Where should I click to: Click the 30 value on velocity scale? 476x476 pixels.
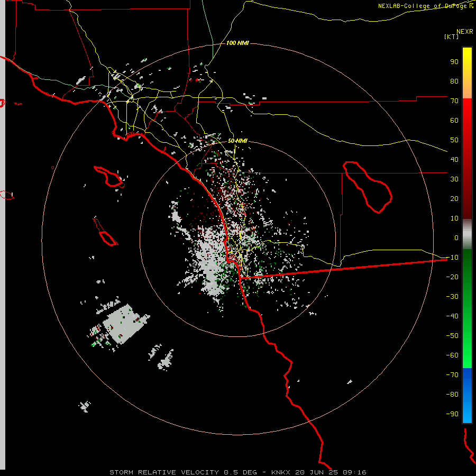[454, 179]
